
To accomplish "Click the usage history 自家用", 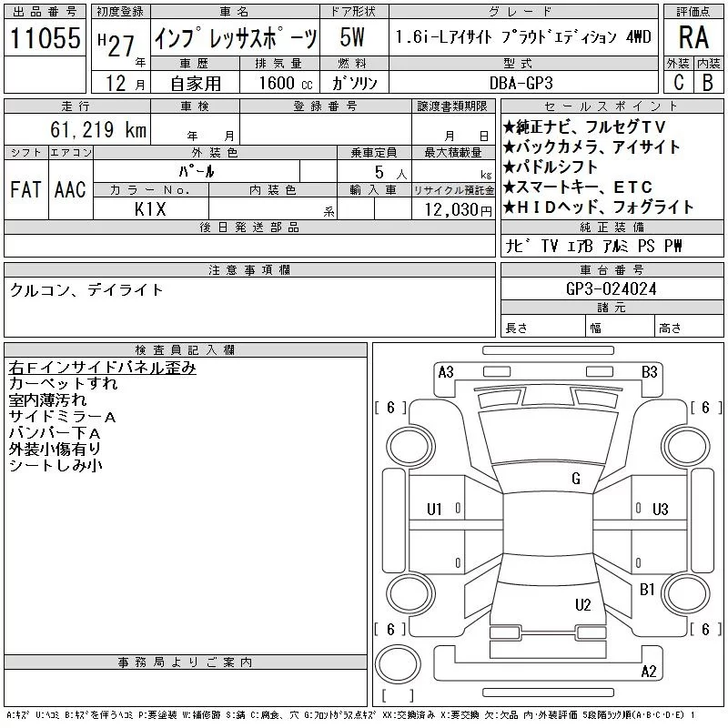I will (x=196, y=84).
